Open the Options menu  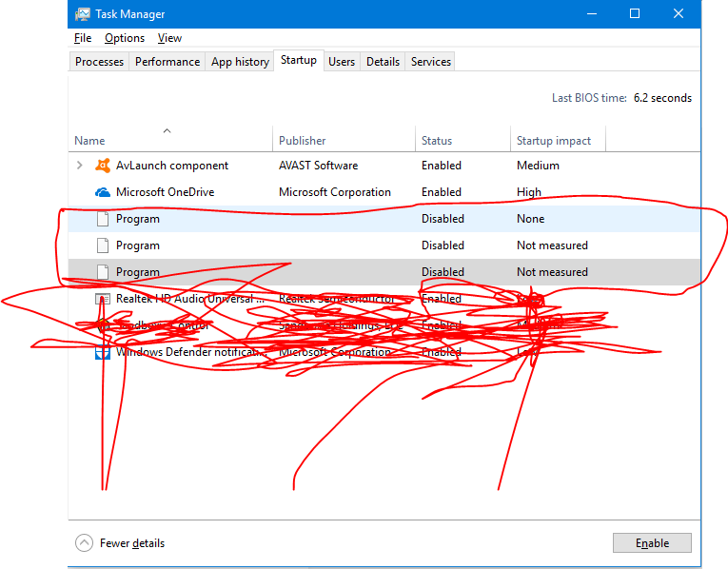click(x=125, y=38)
